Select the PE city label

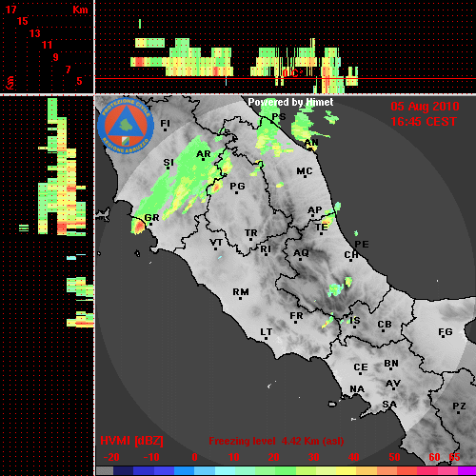tap(362, 245)
